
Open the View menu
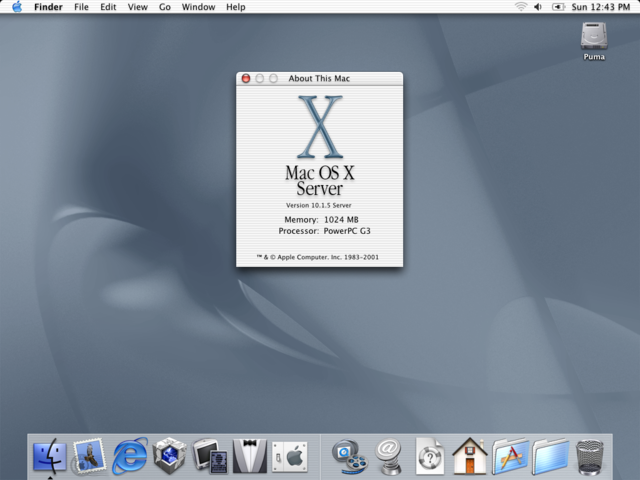coord(138,7)
